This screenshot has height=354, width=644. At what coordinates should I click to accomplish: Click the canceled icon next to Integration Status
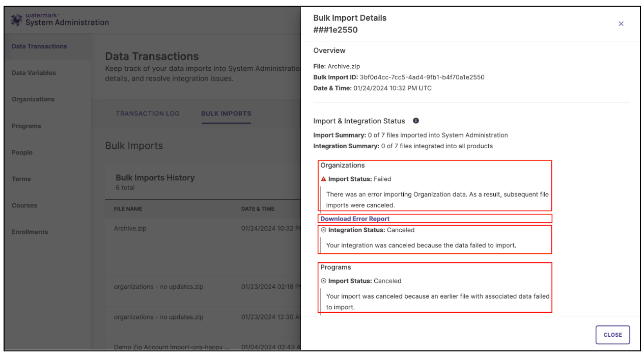(324, 230)
